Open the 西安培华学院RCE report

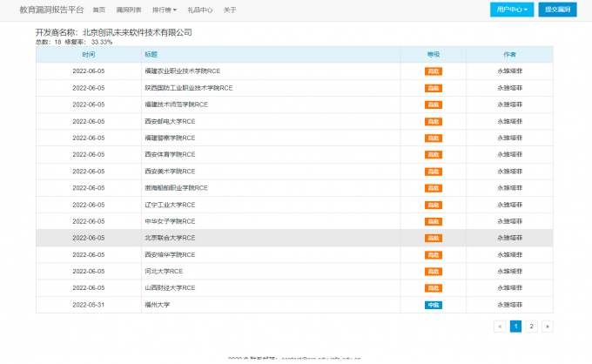click(170, 255)
